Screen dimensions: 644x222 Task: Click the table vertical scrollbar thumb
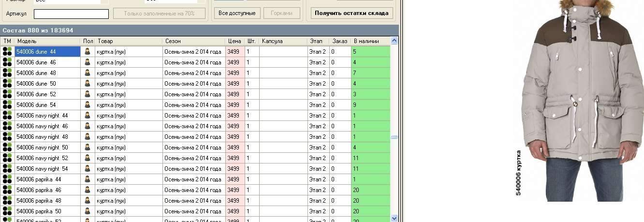tap(394, 137)
